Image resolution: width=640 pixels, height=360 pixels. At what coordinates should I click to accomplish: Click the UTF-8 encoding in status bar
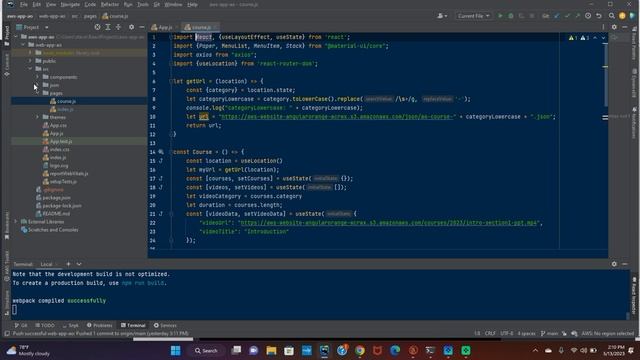[507, 333]
